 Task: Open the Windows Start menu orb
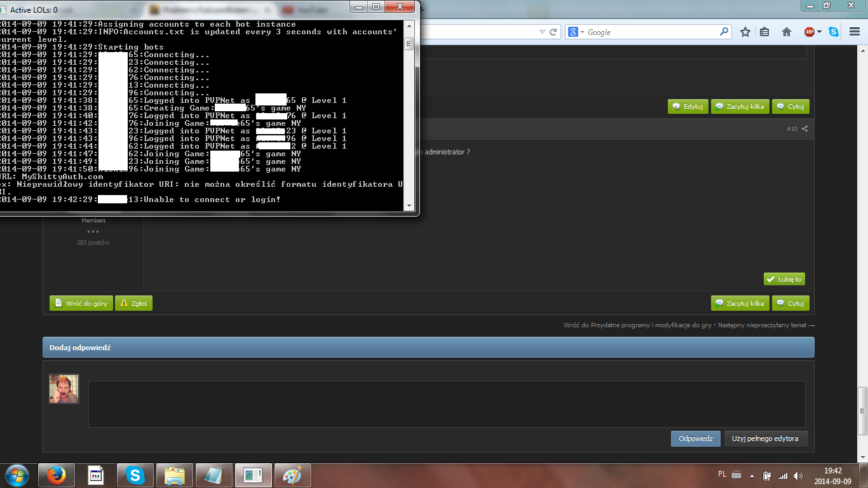coord(16,475)
